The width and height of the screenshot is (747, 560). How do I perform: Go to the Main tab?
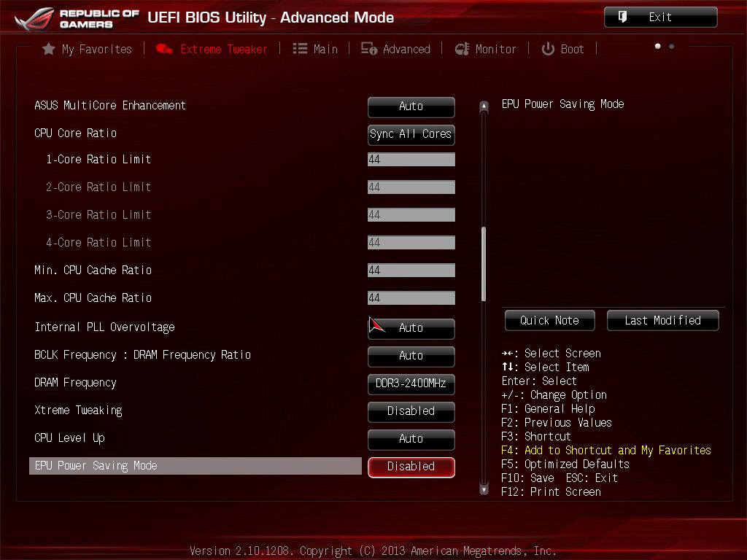click(x=315, y=49)
